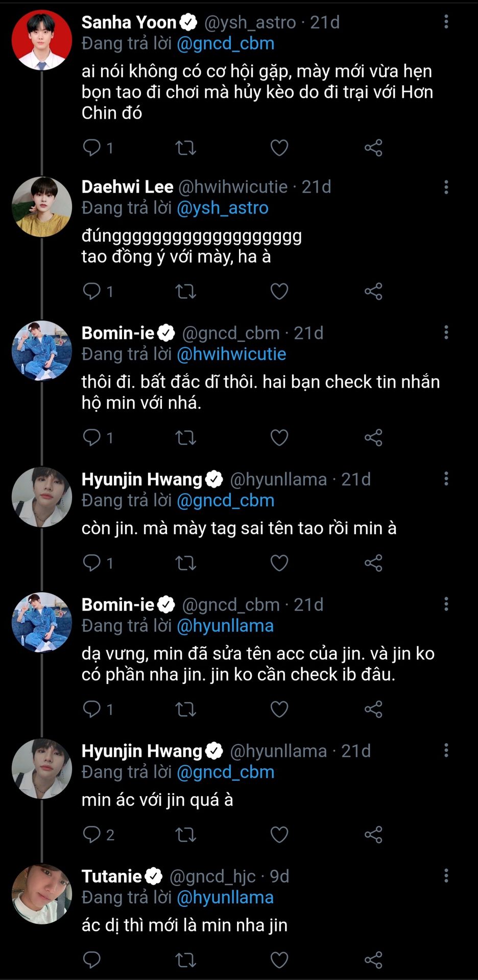Share Sanha Yoon's tweet
Viewport: 478px width, 980px height.
tap(373, 148)
